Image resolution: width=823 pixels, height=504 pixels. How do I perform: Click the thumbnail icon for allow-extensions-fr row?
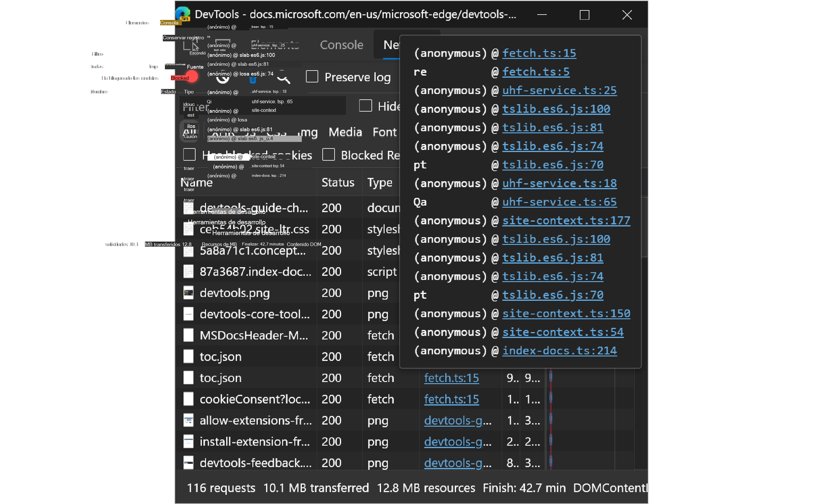tap(188, 421)
